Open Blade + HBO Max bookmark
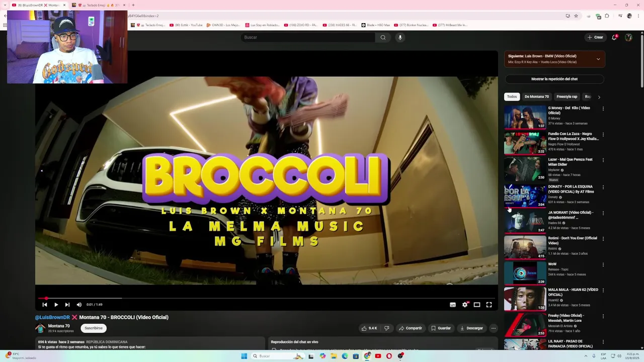Image resolution: width=644 pixels, height=362 pixels. (x=376, y=25)
